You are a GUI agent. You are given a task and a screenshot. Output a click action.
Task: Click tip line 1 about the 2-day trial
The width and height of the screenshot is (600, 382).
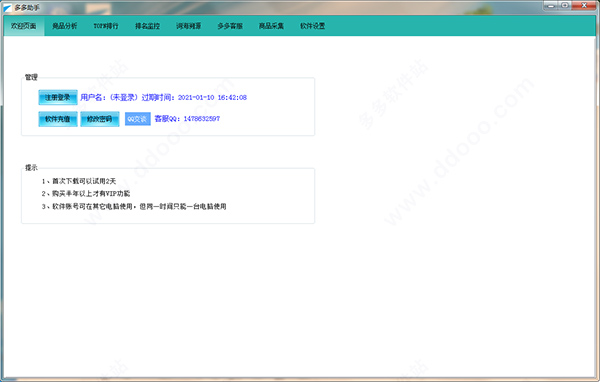click(x=79, y=181)
